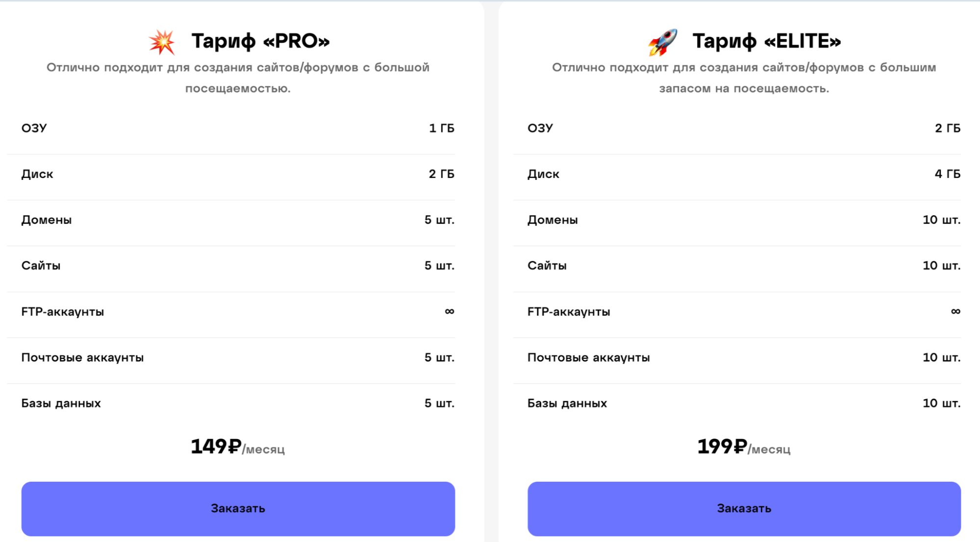Click the ELITE plan description text
The width and height of the screenshot is (980, 542).
(744, 77)
